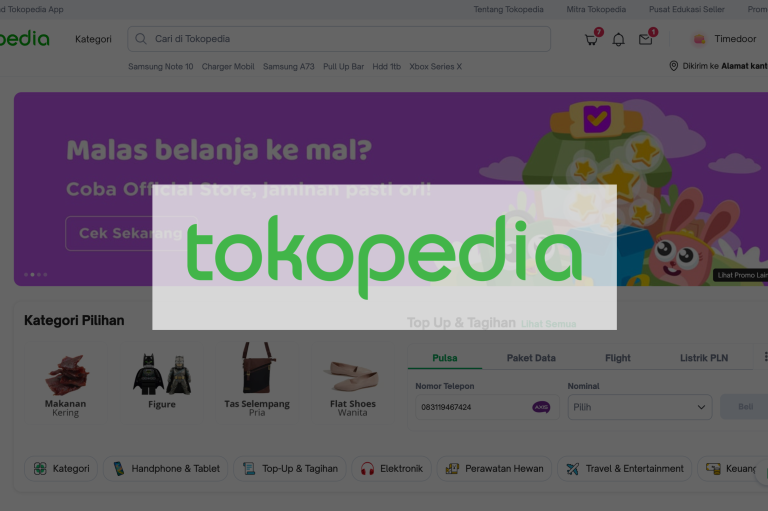The image size is (768, 511).
Task: Click the Nomor Telepon input field
Action: 487,407
